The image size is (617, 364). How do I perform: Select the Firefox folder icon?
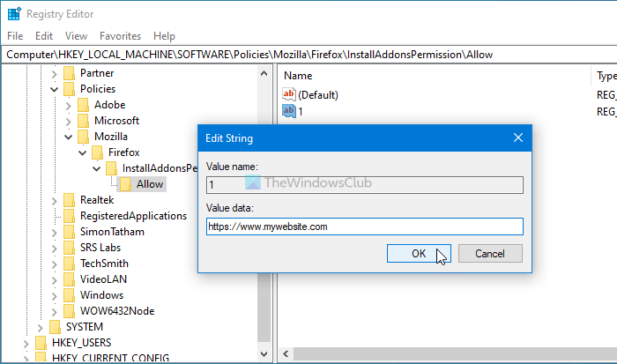(98, 152)
